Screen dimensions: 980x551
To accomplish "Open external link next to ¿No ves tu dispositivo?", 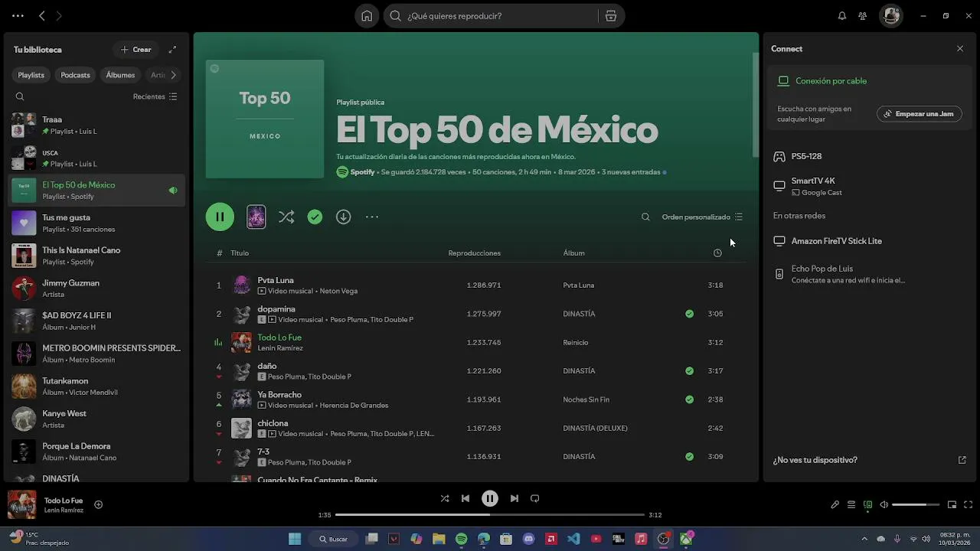I will [962, 461].
